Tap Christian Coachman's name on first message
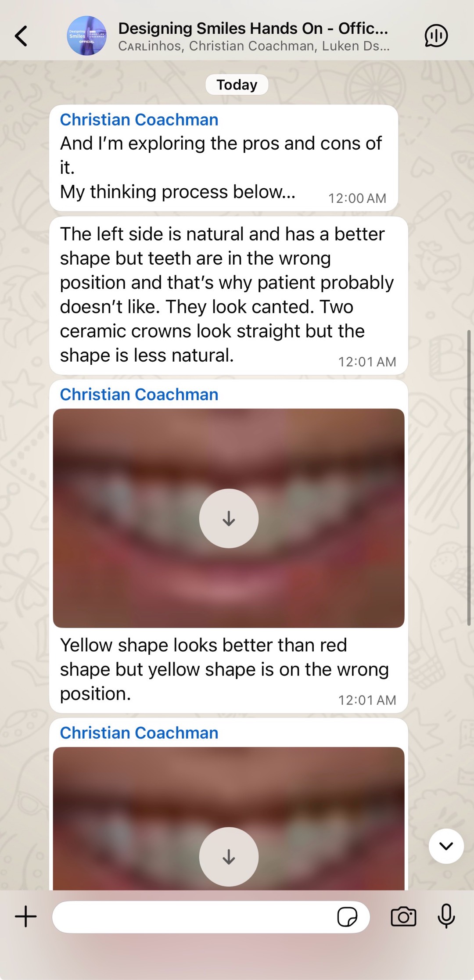Screen dimensions: 474x980 (x=139, y=120)
